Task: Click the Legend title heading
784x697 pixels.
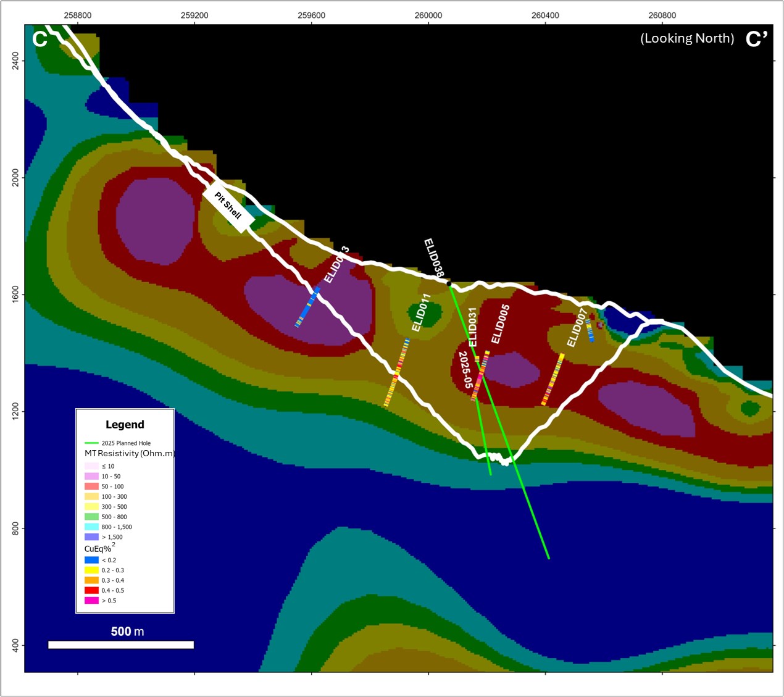Action: 125,425
